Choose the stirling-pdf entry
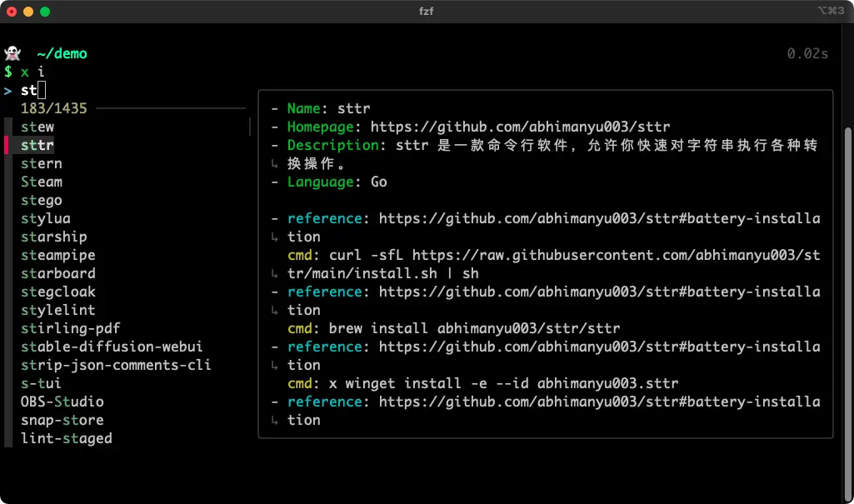 coord(71,328)
